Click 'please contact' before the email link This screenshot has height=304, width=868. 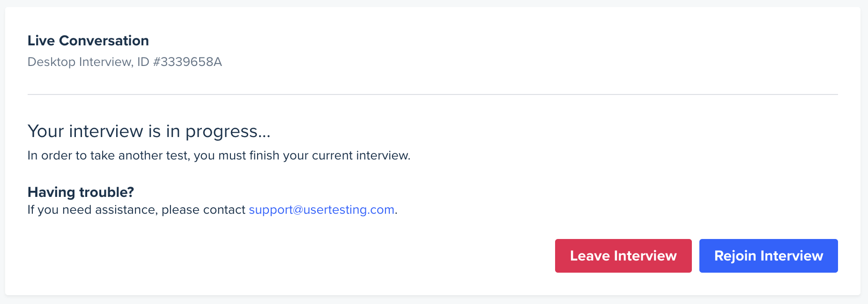coord(203,210)
